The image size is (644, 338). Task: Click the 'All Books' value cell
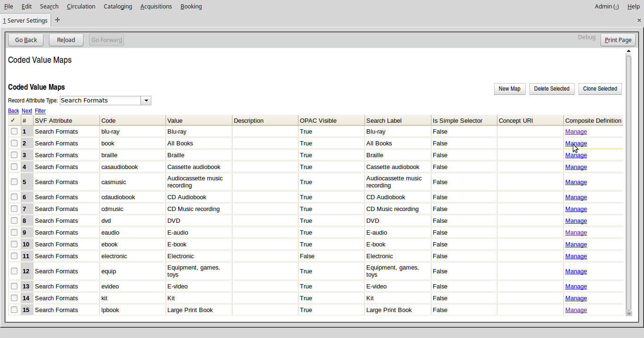(199, 143)
